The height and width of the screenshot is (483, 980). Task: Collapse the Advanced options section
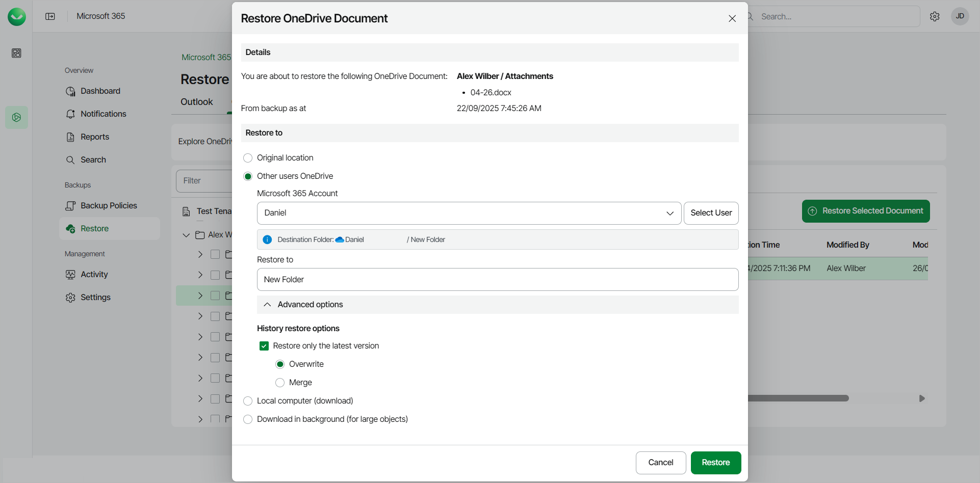pyautogui.click(x=267, y=305)
